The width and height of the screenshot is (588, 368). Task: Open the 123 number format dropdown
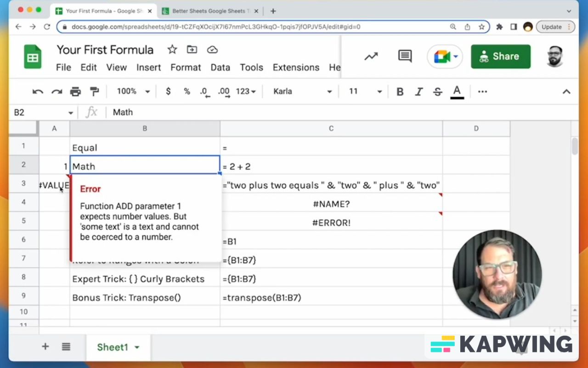246,92
